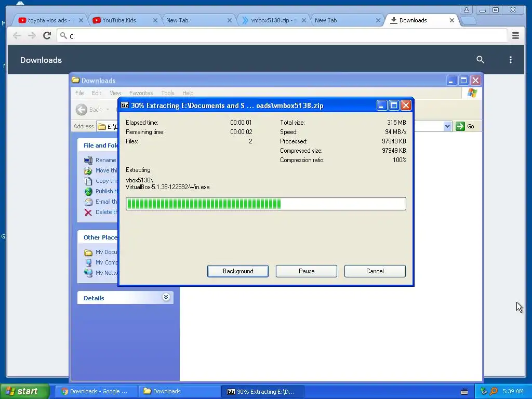Open the File menu in Explorer
532x399 pixels.
[x=79, y=93]
